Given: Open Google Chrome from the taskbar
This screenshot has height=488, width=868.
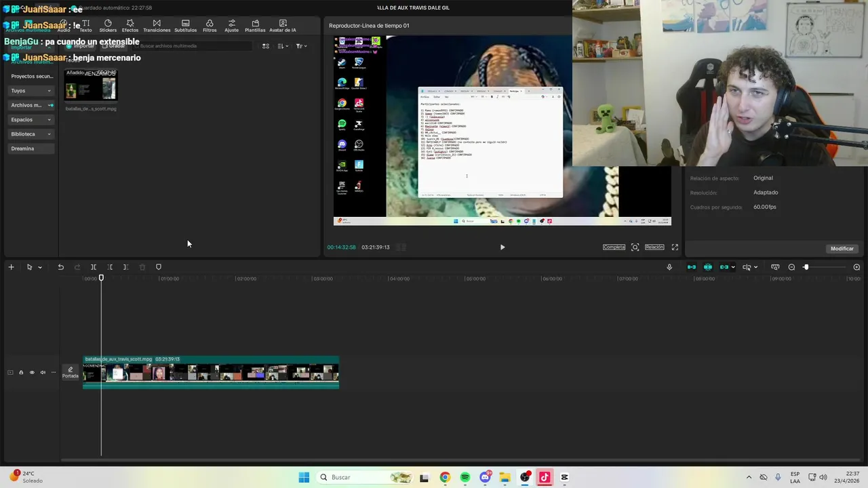Looking at the screenshot, I should coord(445,477).
